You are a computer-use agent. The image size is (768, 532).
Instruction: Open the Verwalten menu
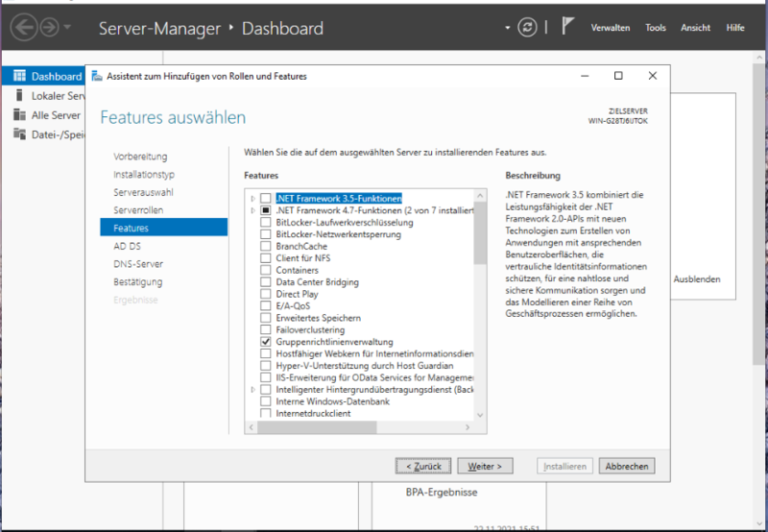pos(611,28)
